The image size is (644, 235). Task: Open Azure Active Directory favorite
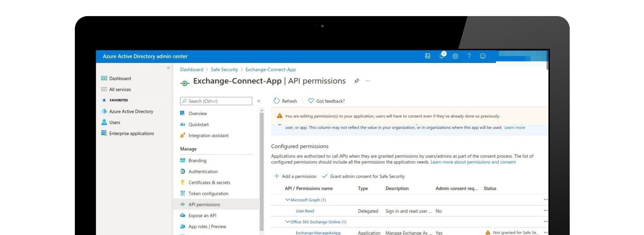click(131, 111)
